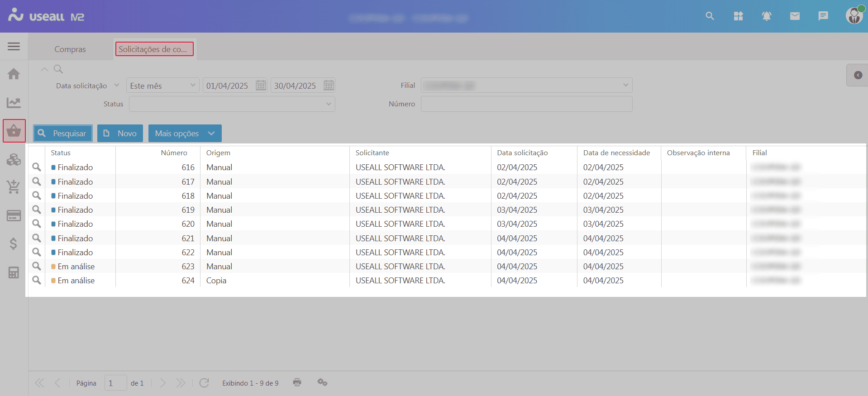Go to the Home sidebar icon
This screenshot has height=396, width=868.
[14, 74]
